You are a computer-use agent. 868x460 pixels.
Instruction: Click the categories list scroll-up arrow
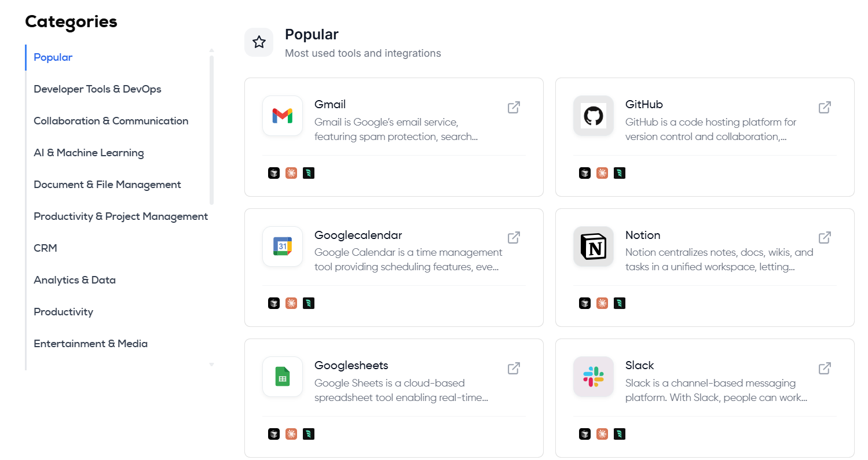[x=211, y=51]
